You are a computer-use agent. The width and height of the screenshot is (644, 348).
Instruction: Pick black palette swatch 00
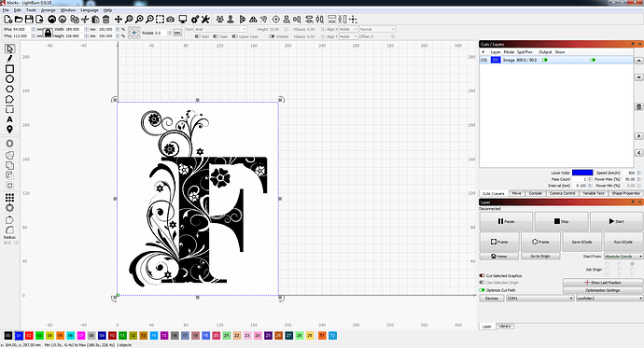7,336
